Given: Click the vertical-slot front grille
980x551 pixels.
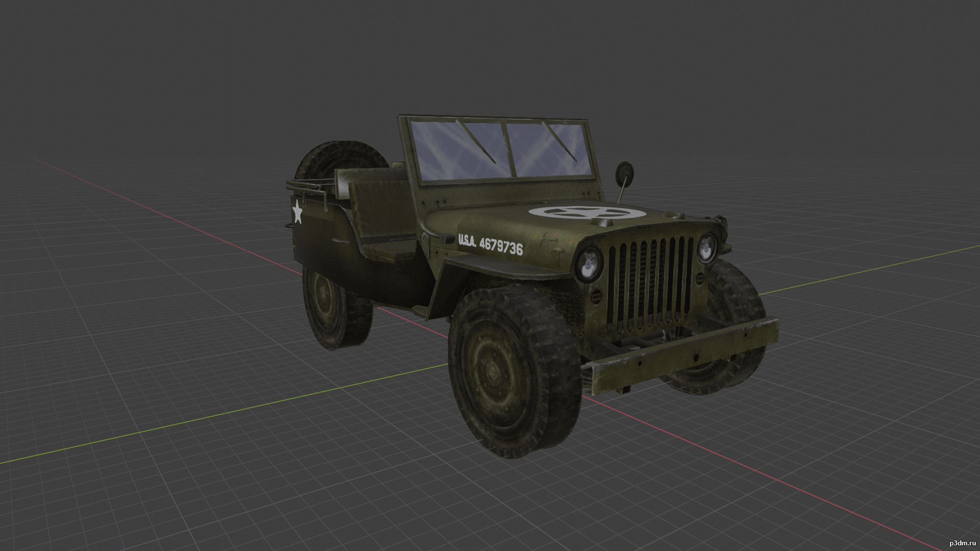Looking at the screenshot, I should (x=649, y=283).
